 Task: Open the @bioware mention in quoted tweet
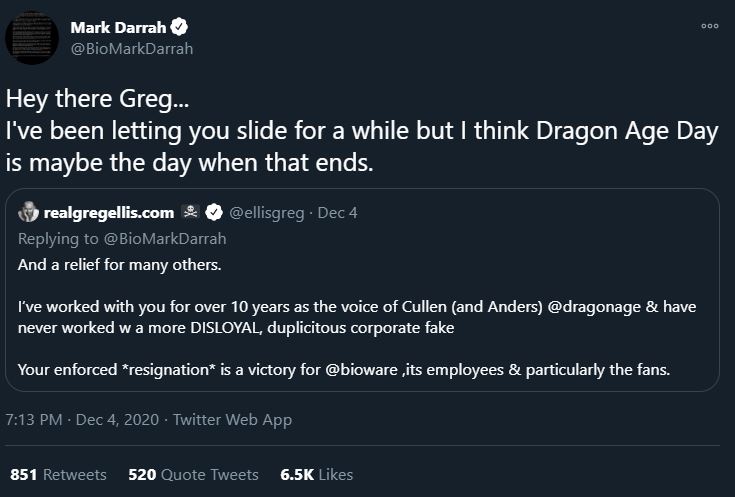click(365, 370)
